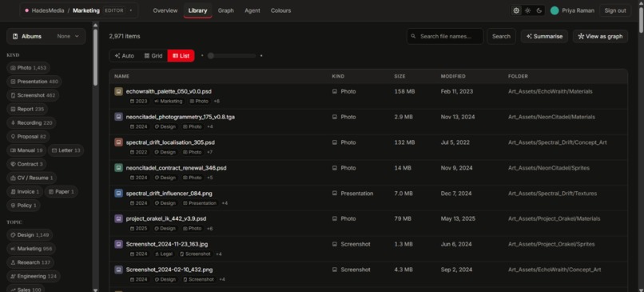
Task: Toggle the Policy kind filter
Action: [x=23, y=206]
